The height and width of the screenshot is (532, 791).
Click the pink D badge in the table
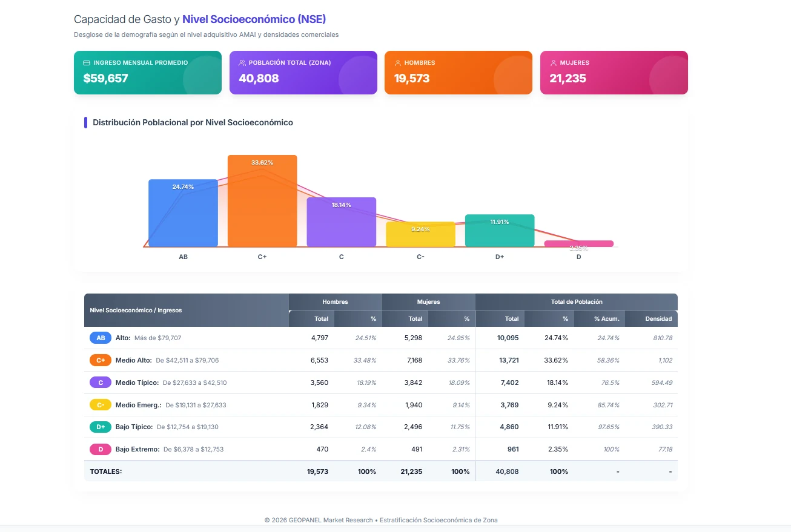click(101, 449)
